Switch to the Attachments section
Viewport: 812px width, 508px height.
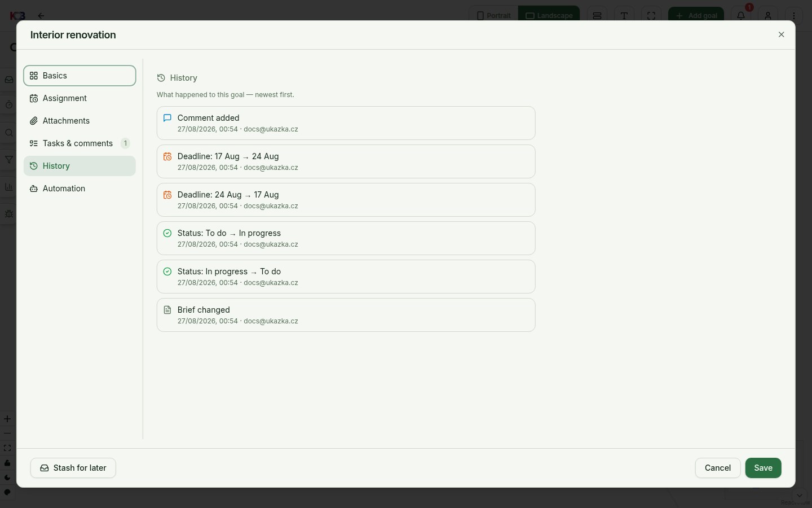point(80,121)
